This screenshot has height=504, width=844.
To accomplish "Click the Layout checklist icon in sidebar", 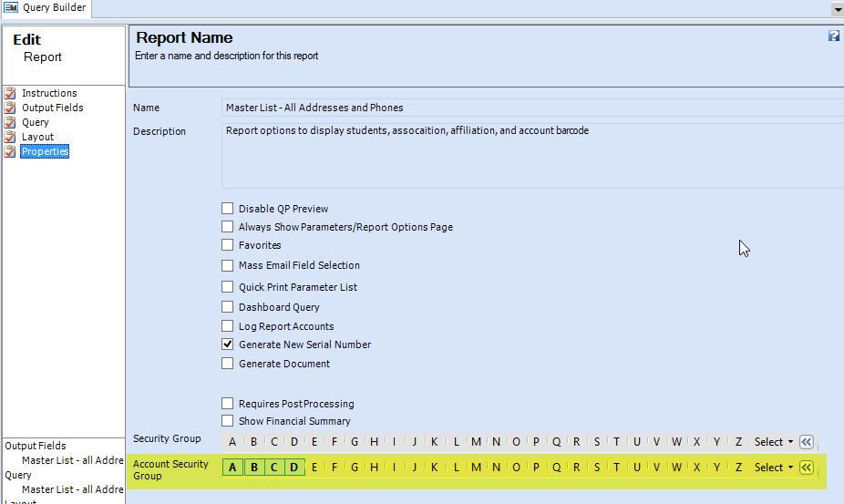I will [10, 137].
